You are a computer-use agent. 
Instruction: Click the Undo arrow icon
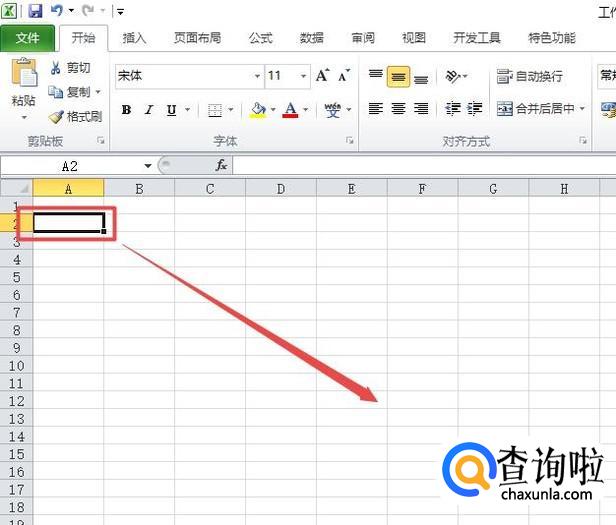point(56,10)
